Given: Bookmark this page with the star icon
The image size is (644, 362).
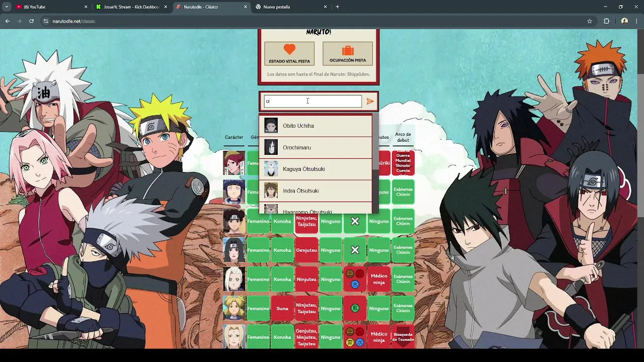Looking at the screenshot, I should tap(590, 21).
